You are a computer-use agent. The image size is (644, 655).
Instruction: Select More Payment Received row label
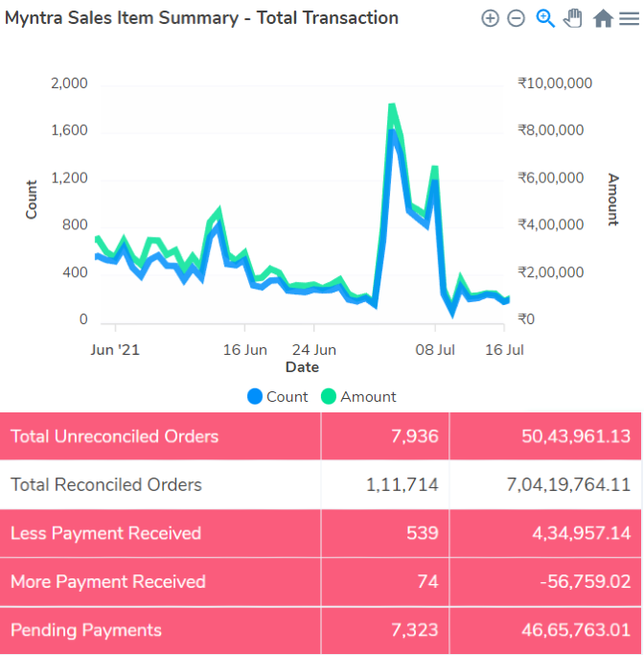pos(108,582)
